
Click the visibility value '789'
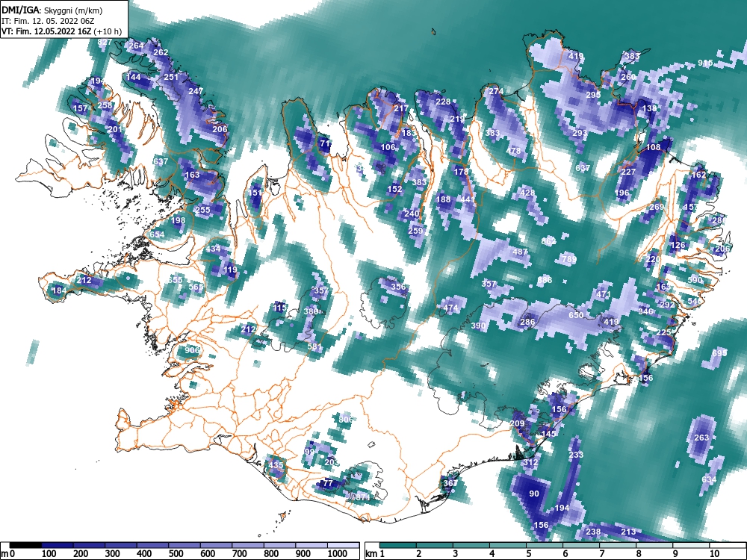(x=569, y=259)
